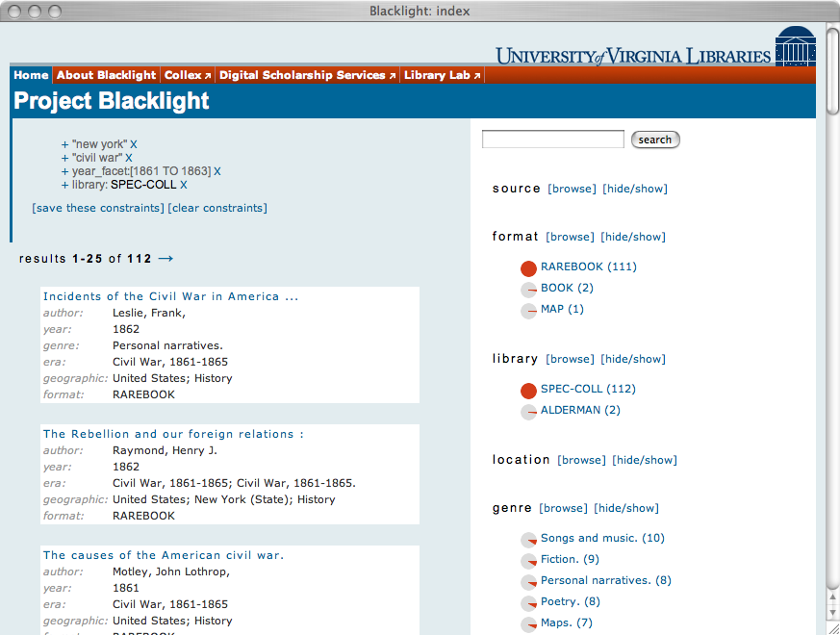Select SPEC-COLL (112) library facet
This screenshot has width=840, height=635.
(588, 389)
